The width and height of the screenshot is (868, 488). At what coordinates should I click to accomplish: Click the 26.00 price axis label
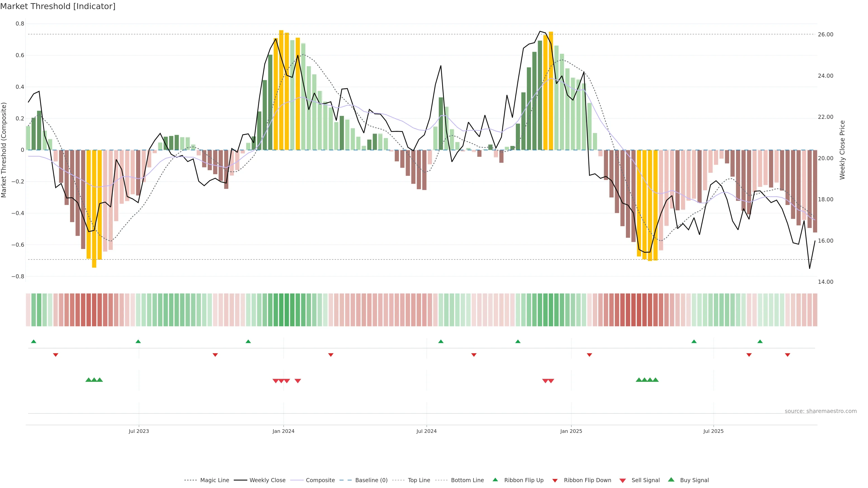(x=826, y=34)
